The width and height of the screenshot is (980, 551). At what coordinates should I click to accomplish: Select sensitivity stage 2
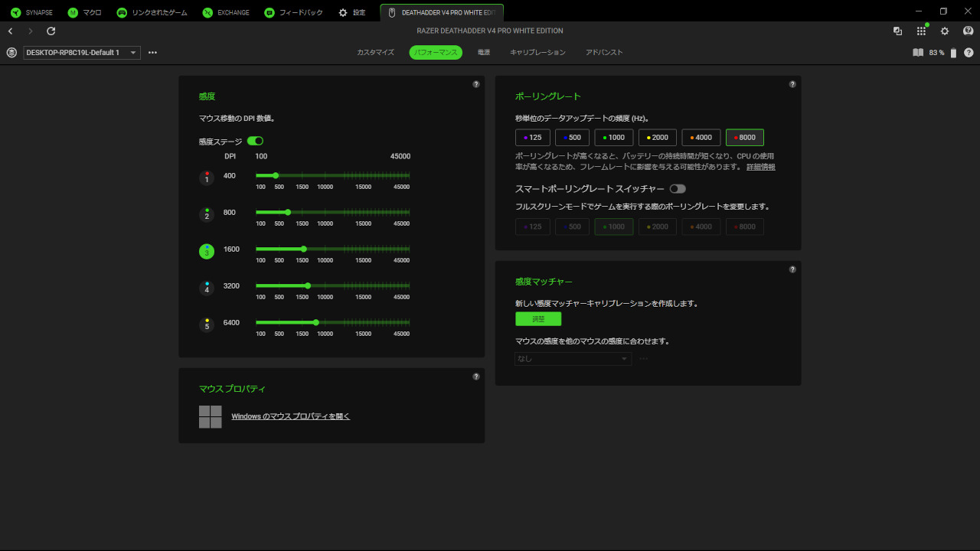pyautogui.click(x=207, y=214)
